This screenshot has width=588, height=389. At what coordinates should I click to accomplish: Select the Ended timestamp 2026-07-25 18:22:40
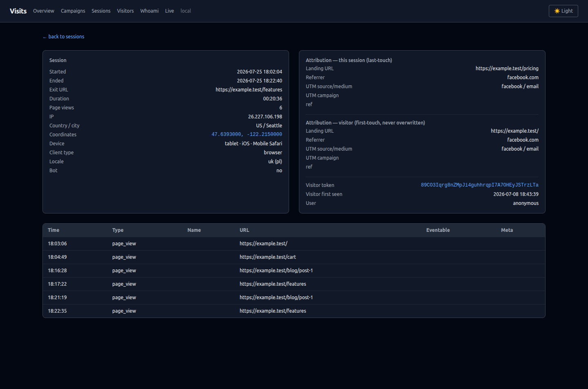260,81
